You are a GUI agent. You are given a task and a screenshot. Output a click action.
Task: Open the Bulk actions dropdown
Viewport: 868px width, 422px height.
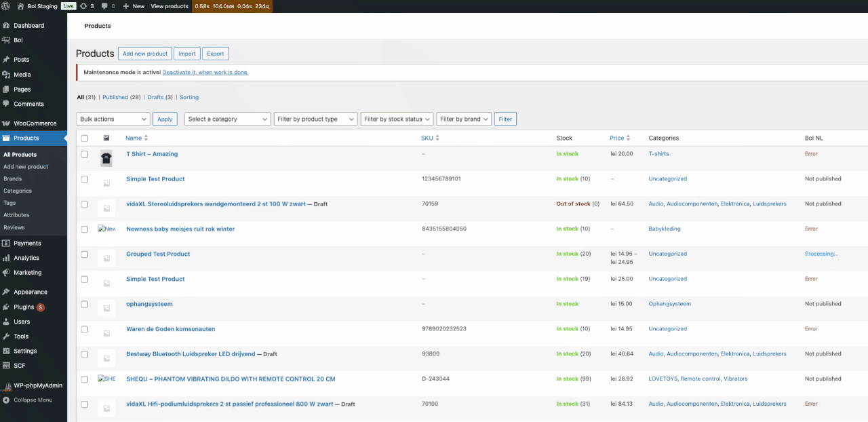coord(113,119)
